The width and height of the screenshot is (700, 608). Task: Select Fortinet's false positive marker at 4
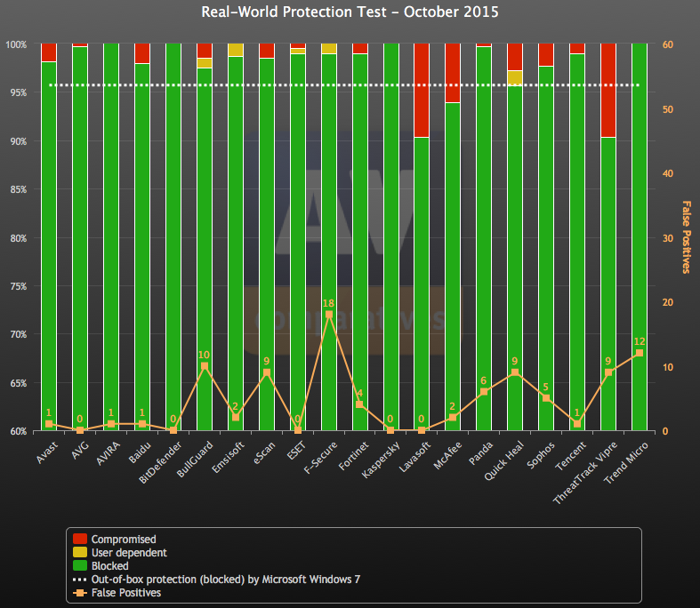click(x=359, y=404)
